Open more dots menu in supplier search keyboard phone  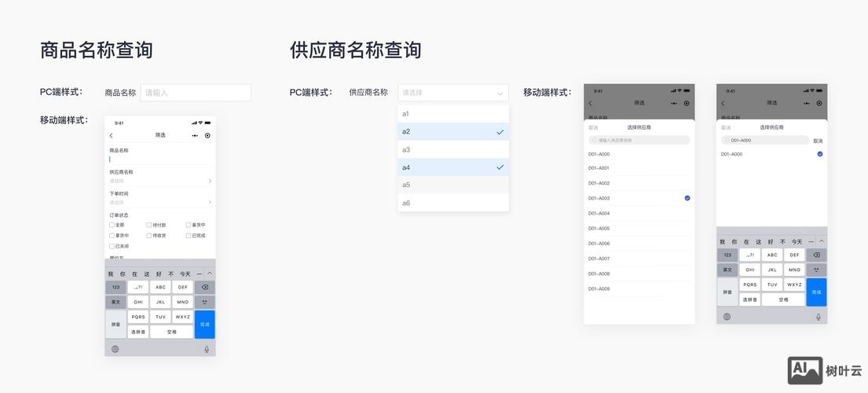point(807,104)
